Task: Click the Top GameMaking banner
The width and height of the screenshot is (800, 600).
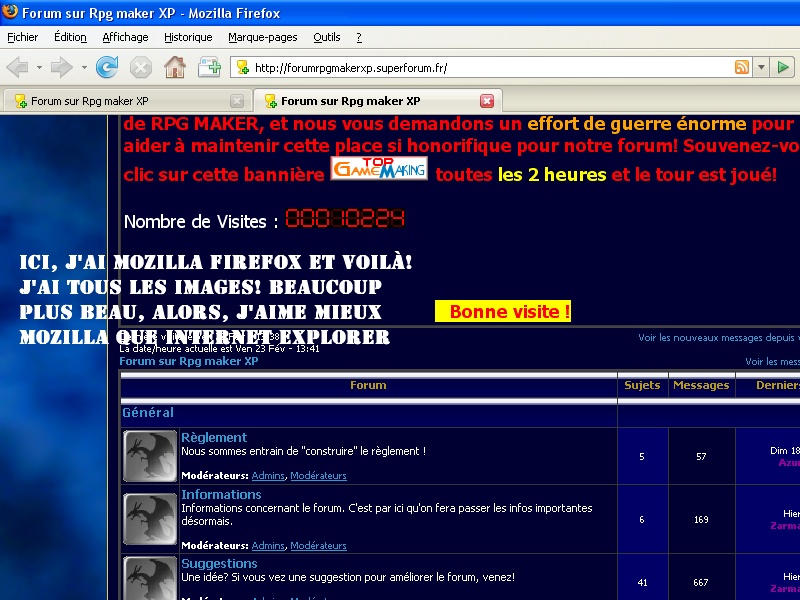Action: (x=379, y=168)
